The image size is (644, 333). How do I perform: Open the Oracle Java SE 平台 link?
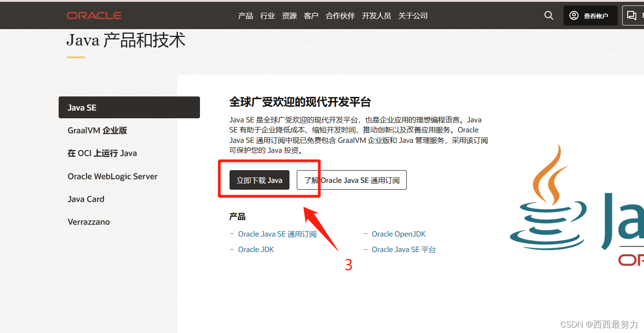pos(404,249)
